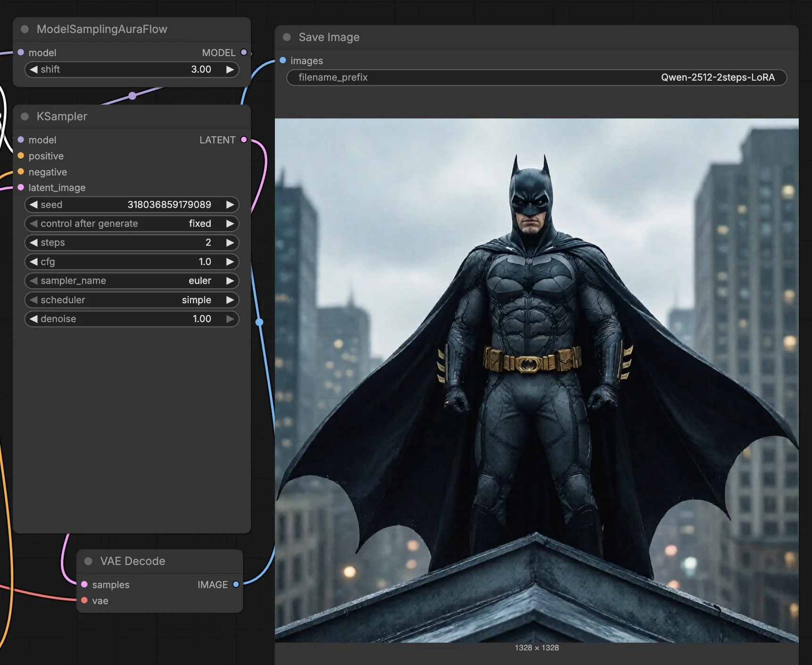Change control after generate using right arrow
This screenshot has width=812, height=665.
pyautogui.click(x=231, y=224)
